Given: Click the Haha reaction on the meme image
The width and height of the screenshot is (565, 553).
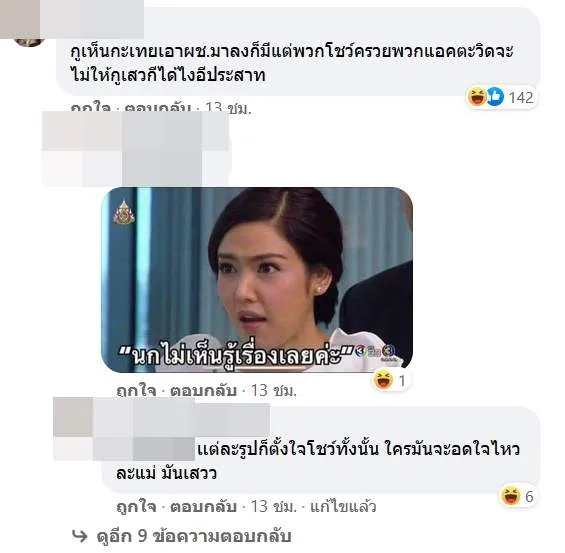Looking at the screenshot, I should coord(383,380).
